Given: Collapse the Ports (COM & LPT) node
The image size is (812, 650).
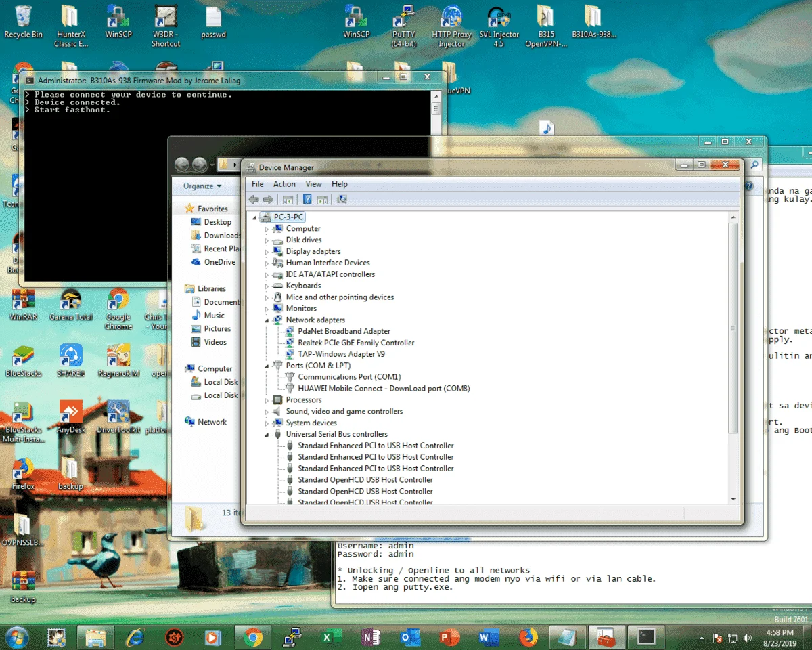Looking at the screenshot, I should [267, 366].
